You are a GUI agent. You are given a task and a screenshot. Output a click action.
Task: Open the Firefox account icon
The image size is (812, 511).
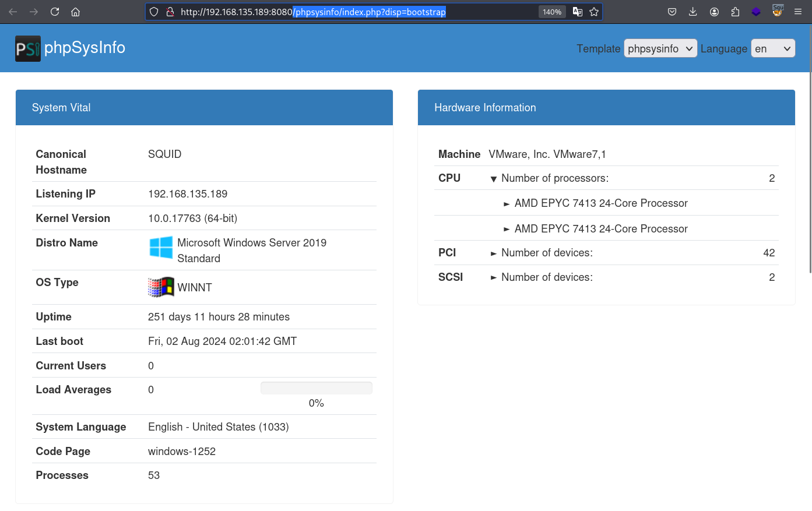714,12
